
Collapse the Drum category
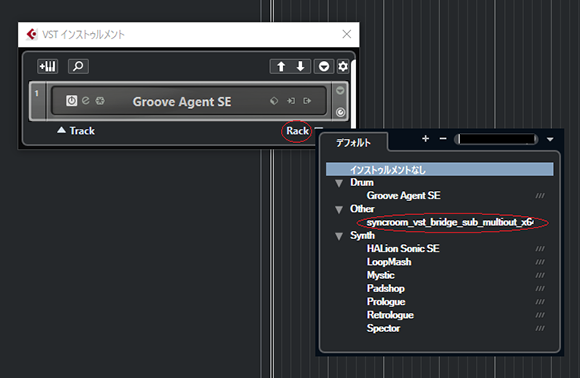339,183
